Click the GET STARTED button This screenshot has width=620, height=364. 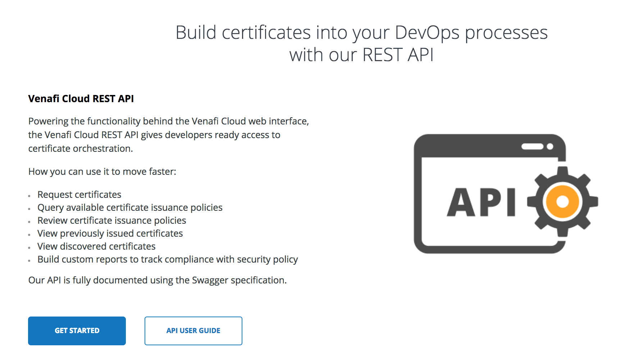pyautogui.click(x=77, y=331)
